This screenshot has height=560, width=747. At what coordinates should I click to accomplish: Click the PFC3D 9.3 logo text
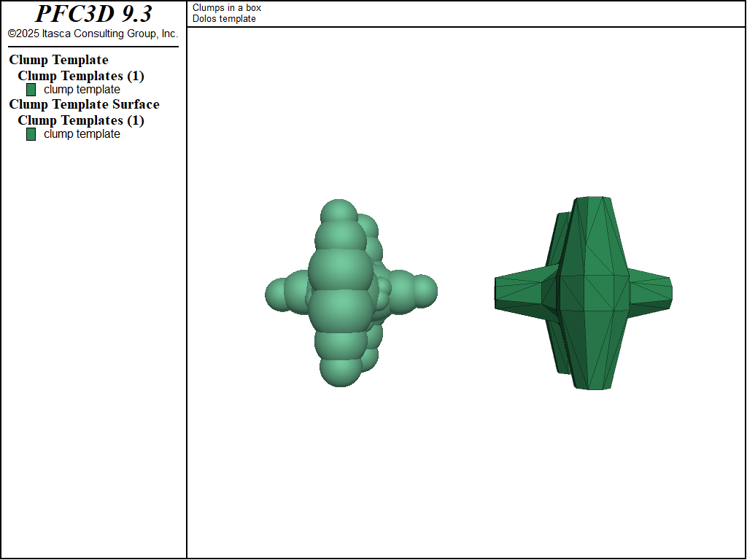coord(95,13)
